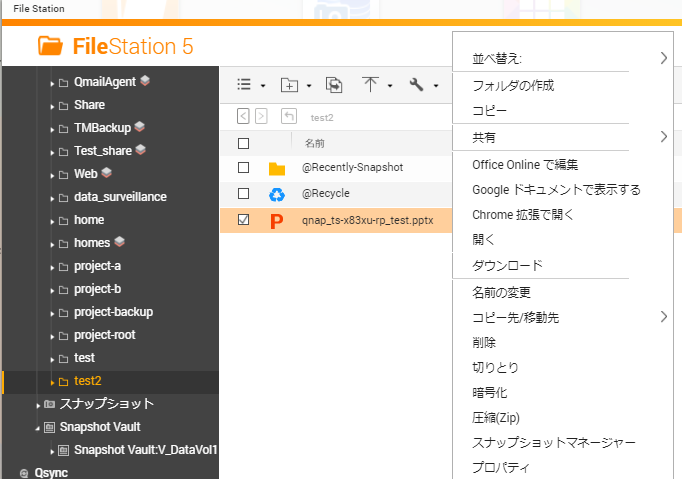Choose 名前の変更 in the context menu
Viewport: 682px width, 479px height.
click(x=501, y=293)
